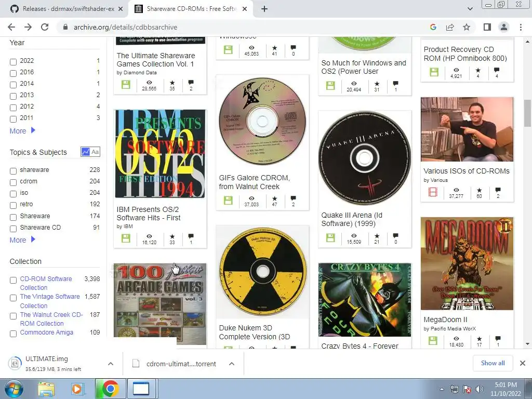Click the movie film icon under Various ISOs
The height and width of the screenshot is (399, 532).
point(433,192)
